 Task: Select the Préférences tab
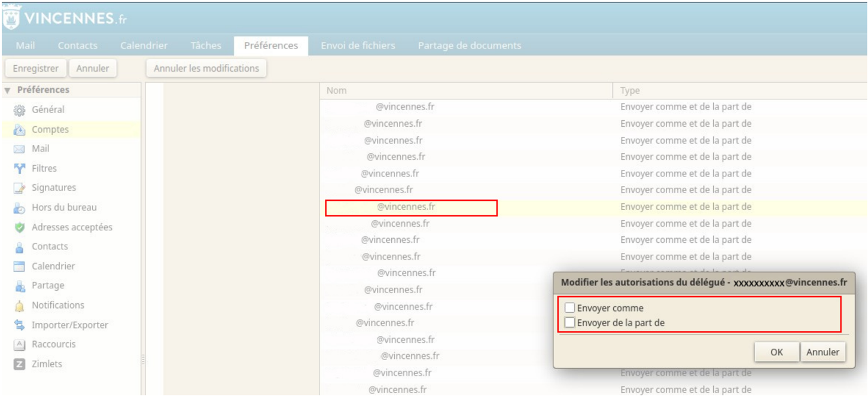tap(271, 45)
